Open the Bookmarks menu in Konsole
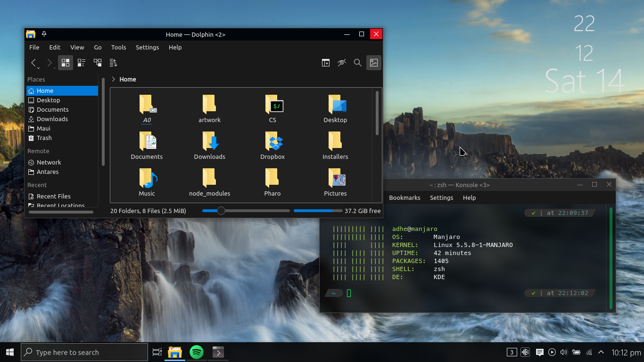644x362 pixels. pos(405,198)
